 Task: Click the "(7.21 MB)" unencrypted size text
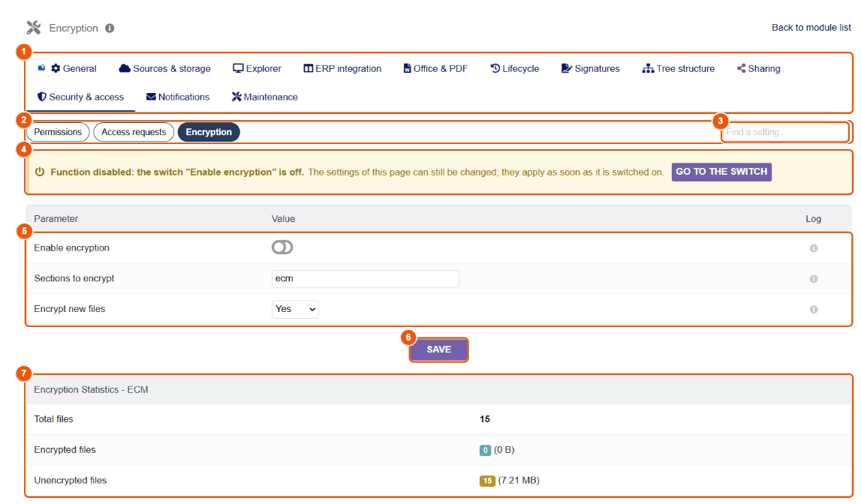click(x=519, y=481)
